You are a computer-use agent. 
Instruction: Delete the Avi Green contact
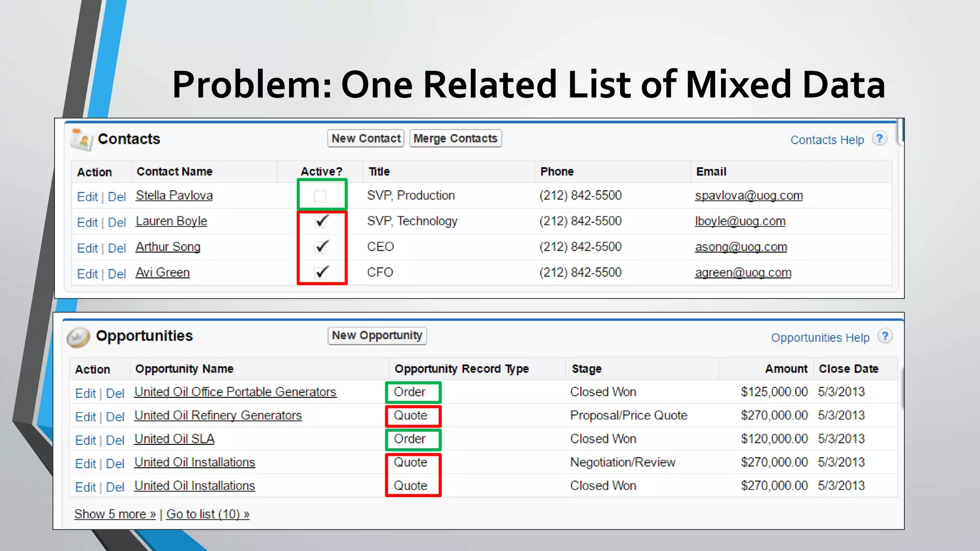pos(117,274)
